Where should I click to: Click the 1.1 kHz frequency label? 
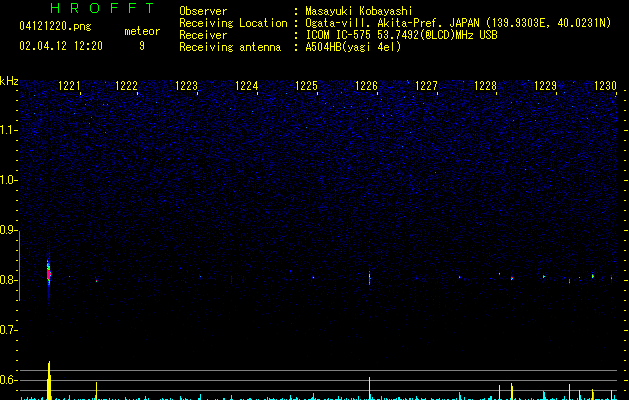(8, 130)
